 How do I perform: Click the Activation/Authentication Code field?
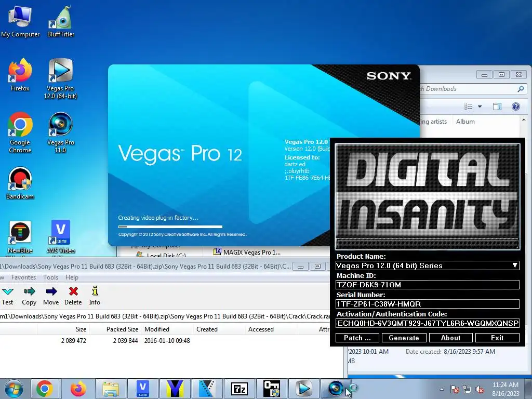coord(428,323)
